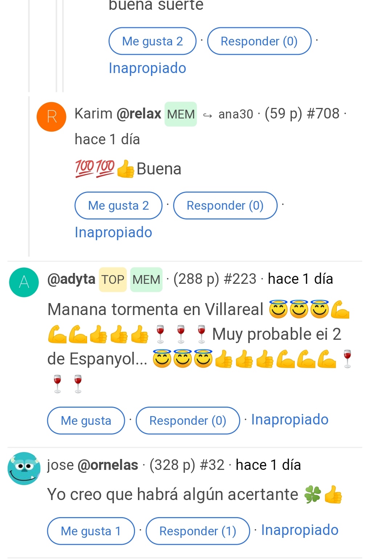Click the topmost Me gusta 2 button
392x560 pixels.
(x=152, y=41)
